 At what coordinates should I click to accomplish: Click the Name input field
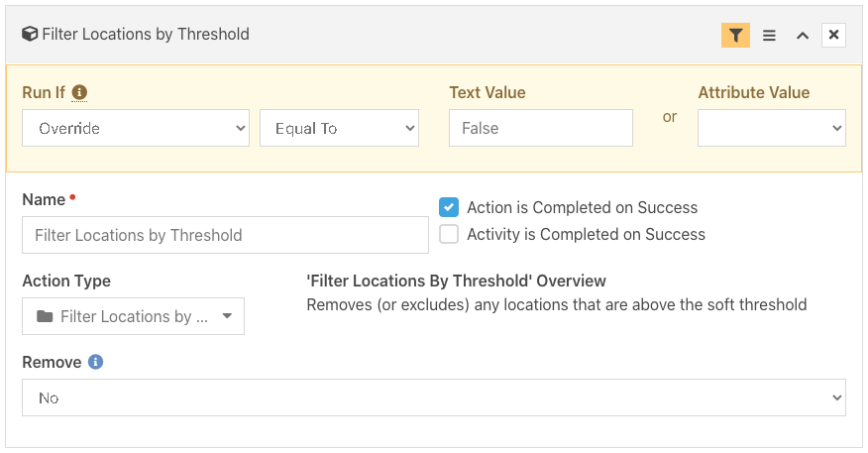tap(225, 235)
